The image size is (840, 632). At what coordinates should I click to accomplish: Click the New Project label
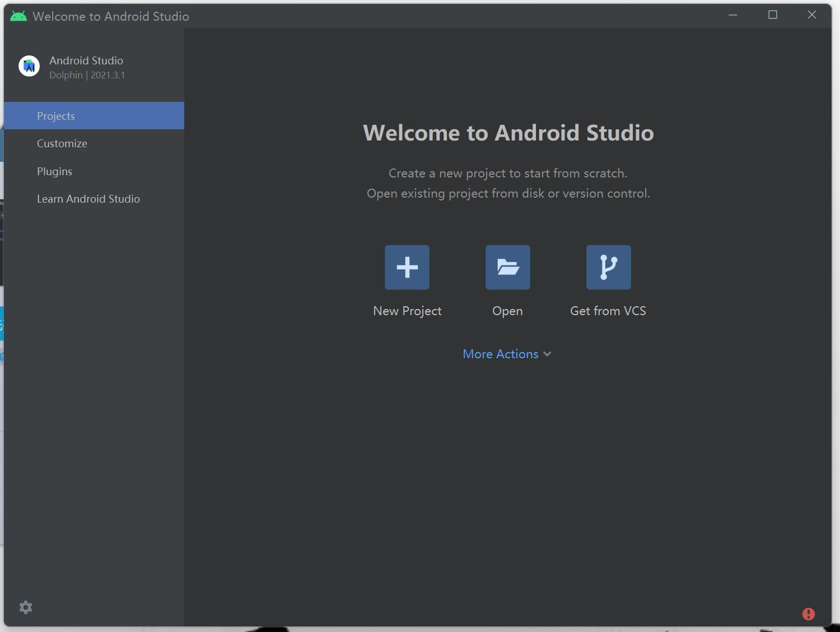407,311
